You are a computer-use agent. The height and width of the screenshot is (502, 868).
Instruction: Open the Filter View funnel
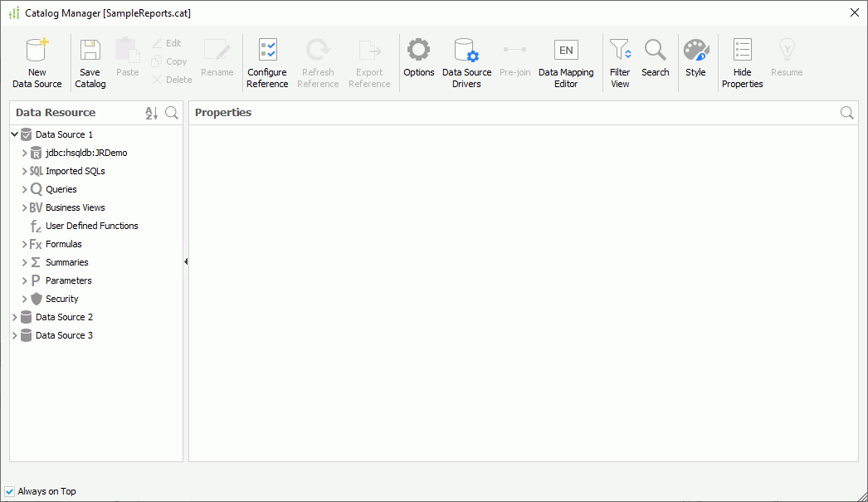(620, 51)
